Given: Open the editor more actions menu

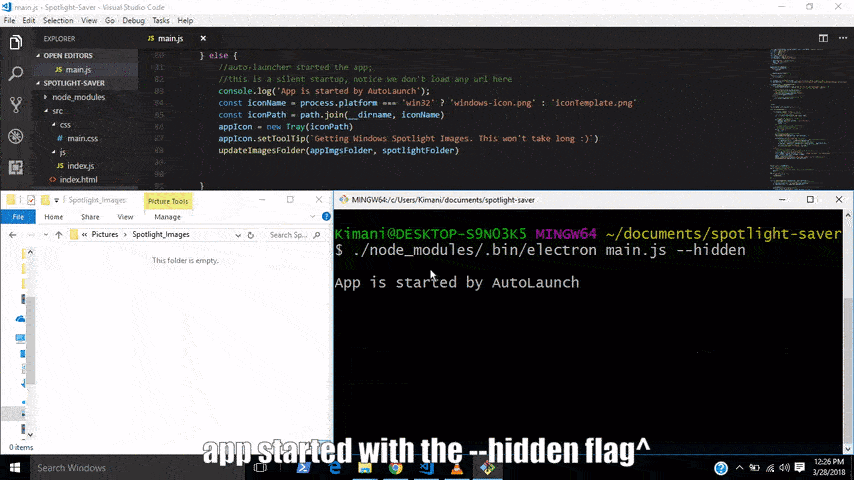Looking at the screenshot, I should tap(843, 38).
